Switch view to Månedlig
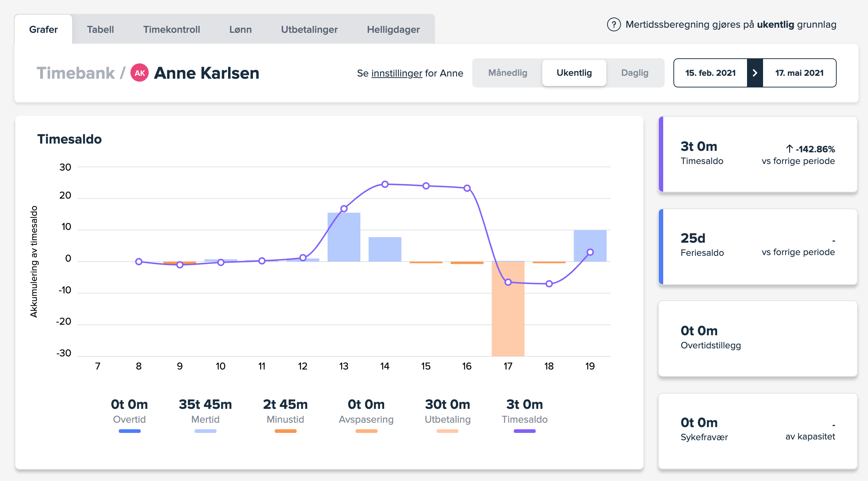The height and width of the screenshot is (481, 868). click(x=508, y=73)
